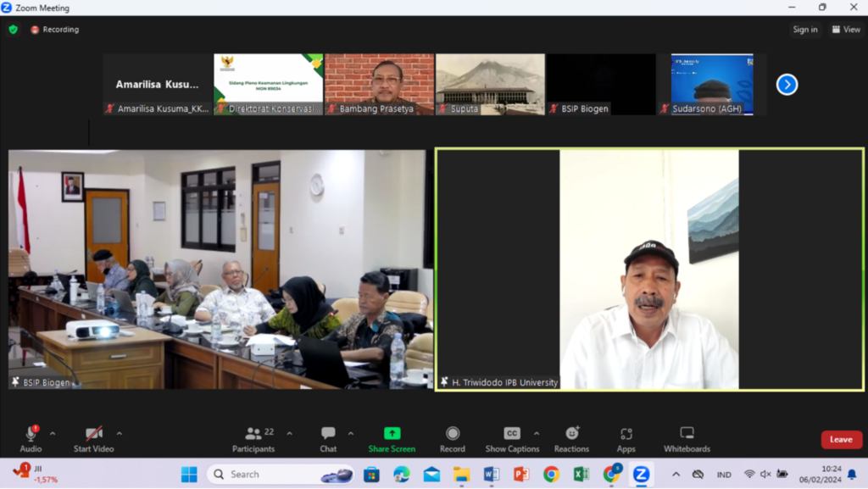
Task: Expand video options arrow beside Start Video
Action: click(119, 434)
